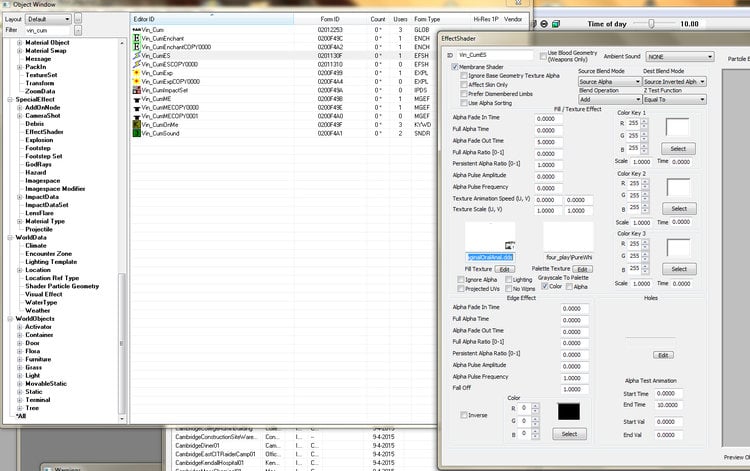Select EffectShader in the category tree
750x471 pixels.
44,132
